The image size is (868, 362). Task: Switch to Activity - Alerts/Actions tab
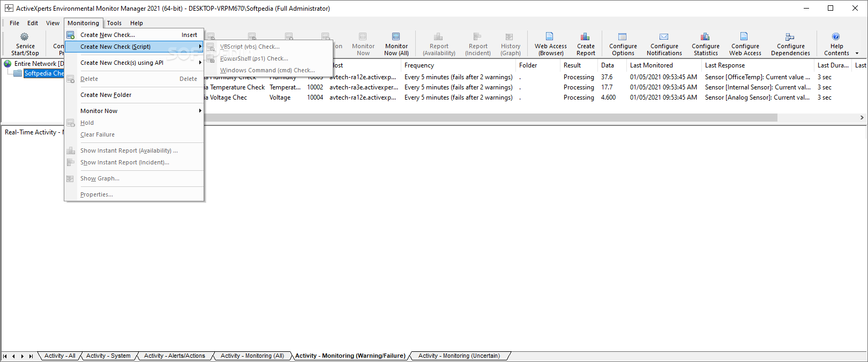click(174, 356)
